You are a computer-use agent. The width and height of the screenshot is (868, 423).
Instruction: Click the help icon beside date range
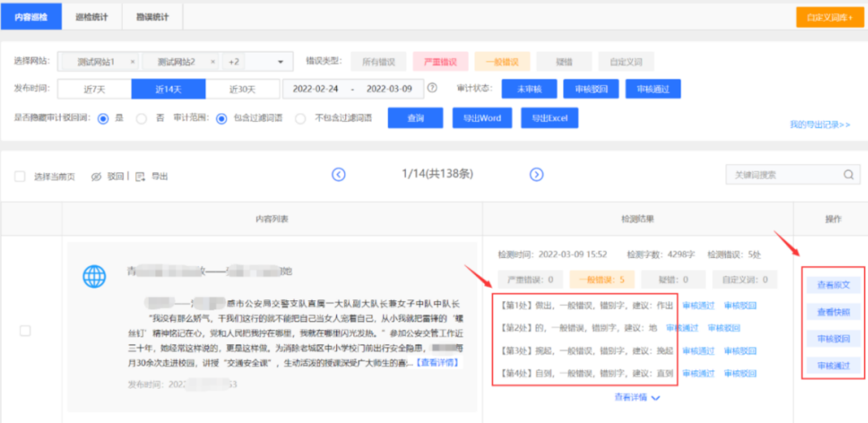[432, 88]
